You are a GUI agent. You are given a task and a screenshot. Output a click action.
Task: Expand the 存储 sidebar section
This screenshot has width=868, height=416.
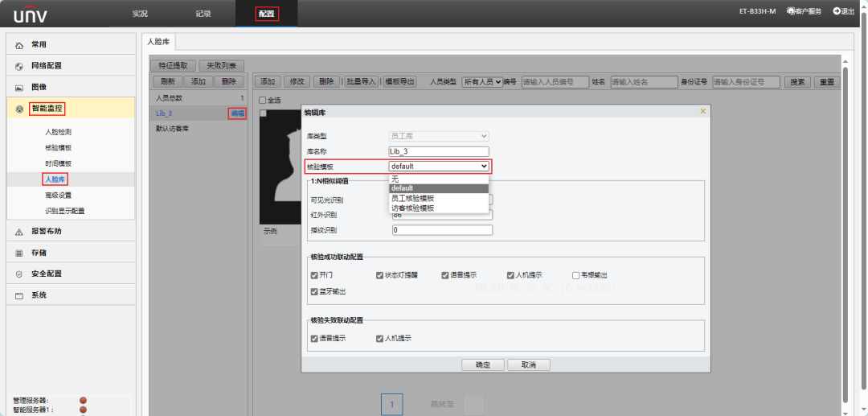71,253
